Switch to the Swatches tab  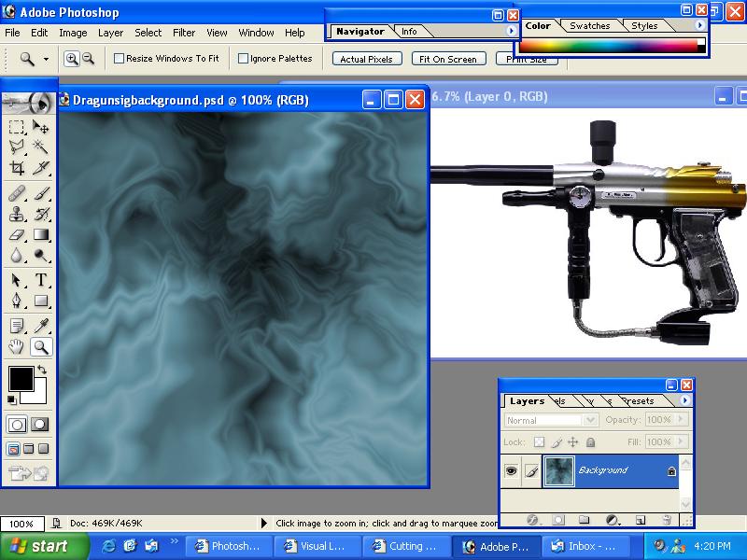(589, 26)
